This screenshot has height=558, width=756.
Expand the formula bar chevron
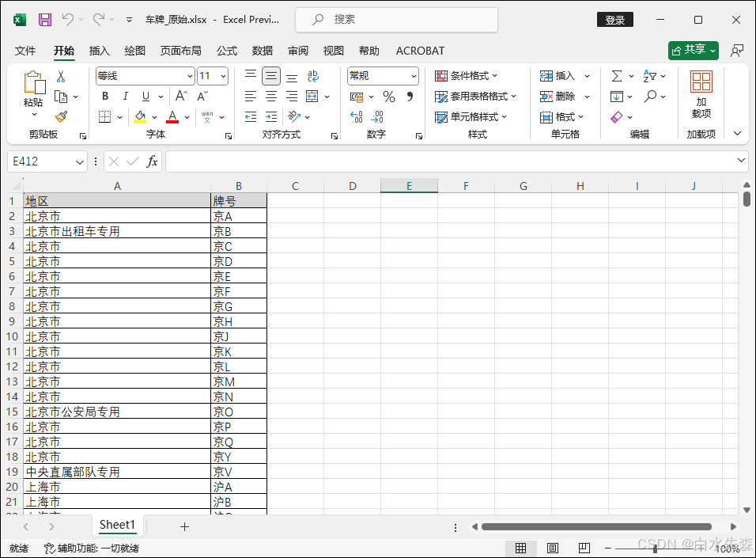pyautogui.click(x=741, y=160)
